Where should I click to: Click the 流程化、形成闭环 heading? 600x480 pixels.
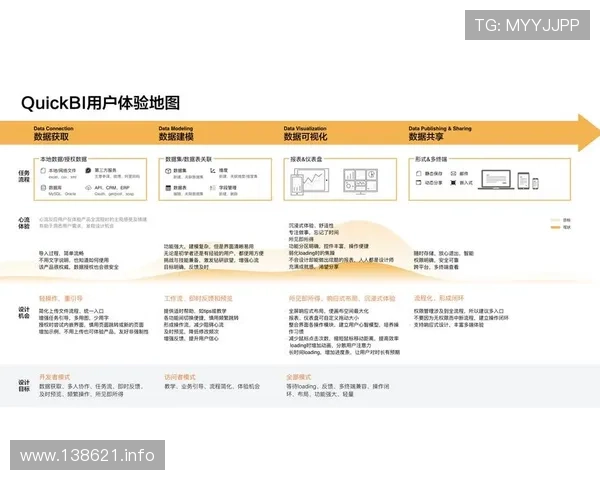point(439,298)
